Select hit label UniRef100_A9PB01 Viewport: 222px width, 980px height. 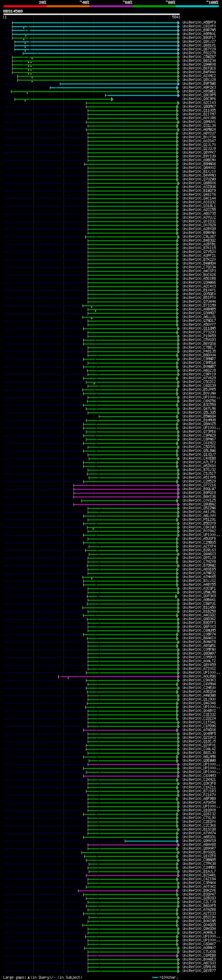(x=199, y=34)
